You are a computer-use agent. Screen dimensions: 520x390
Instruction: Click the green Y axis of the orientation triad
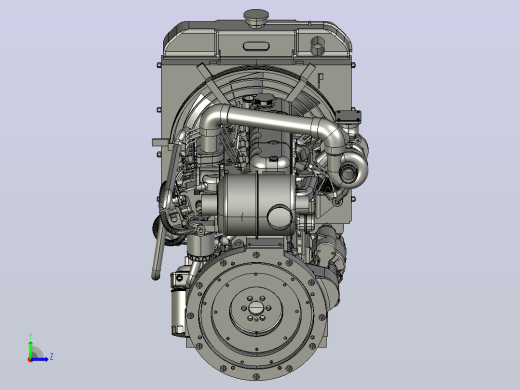(x=30, y=349)
